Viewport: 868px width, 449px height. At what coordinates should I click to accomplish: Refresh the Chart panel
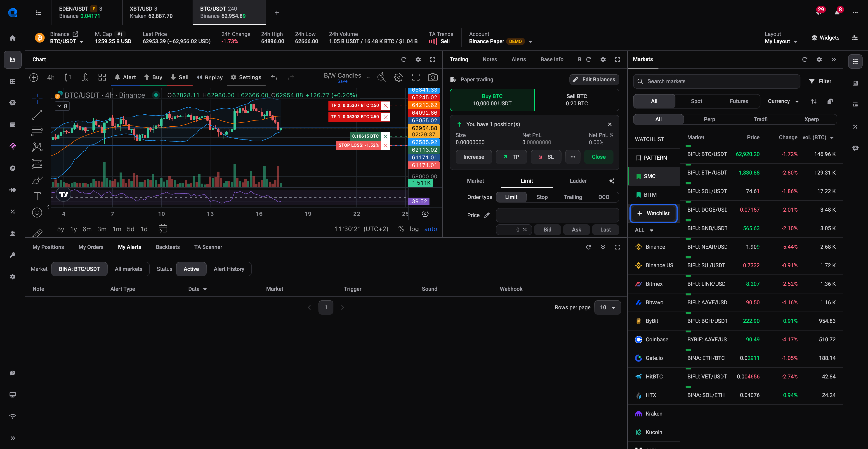click(404, 59)
